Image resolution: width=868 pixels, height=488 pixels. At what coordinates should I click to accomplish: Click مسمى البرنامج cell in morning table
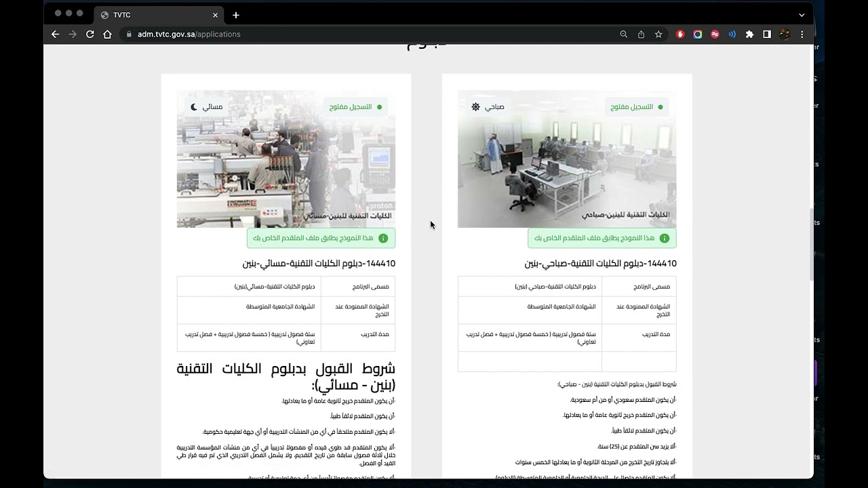coord(639,286)
